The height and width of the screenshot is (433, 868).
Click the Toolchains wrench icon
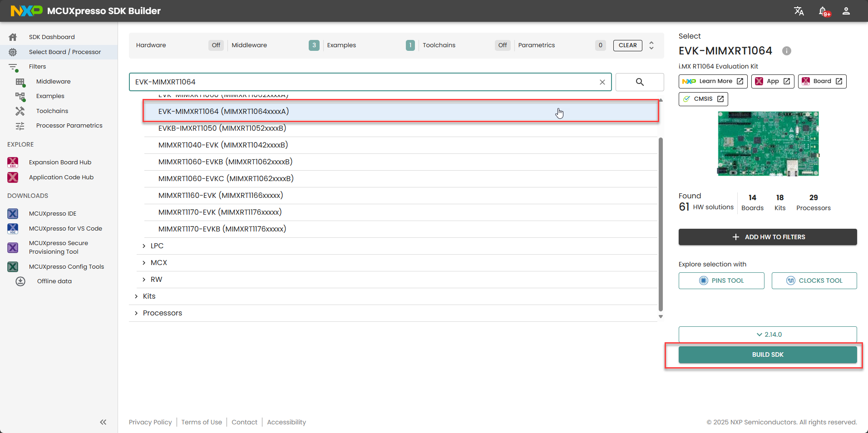point(20,111)
